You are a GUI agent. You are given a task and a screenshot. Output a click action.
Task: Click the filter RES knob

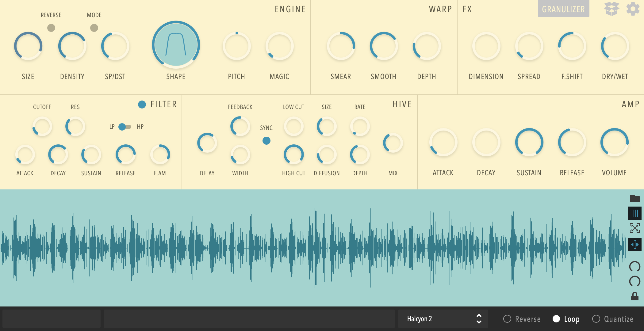(75, 126)
